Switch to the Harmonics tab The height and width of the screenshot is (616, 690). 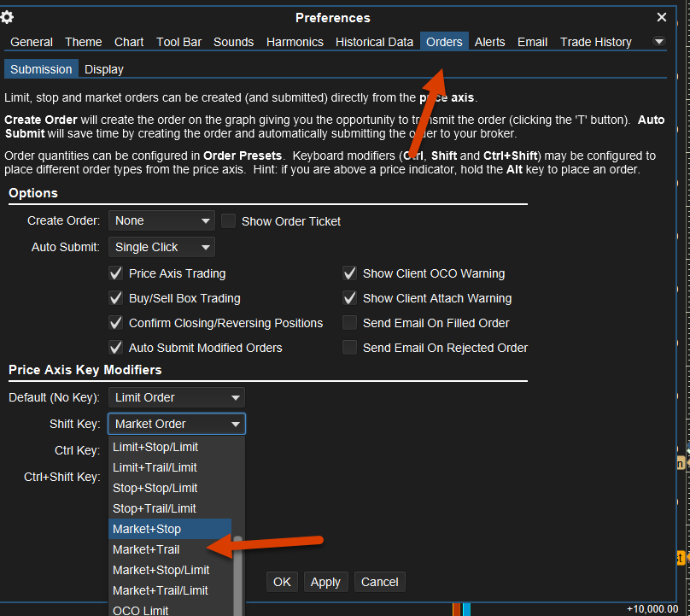point(295,42)
